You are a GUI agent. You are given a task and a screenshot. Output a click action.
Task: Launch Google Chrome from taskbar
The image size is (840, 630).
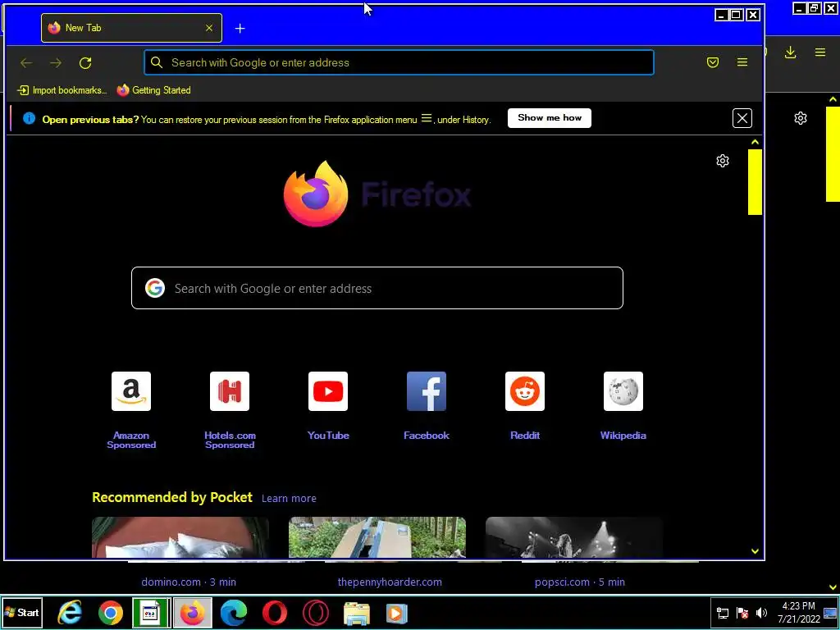(x=111, y=612)
